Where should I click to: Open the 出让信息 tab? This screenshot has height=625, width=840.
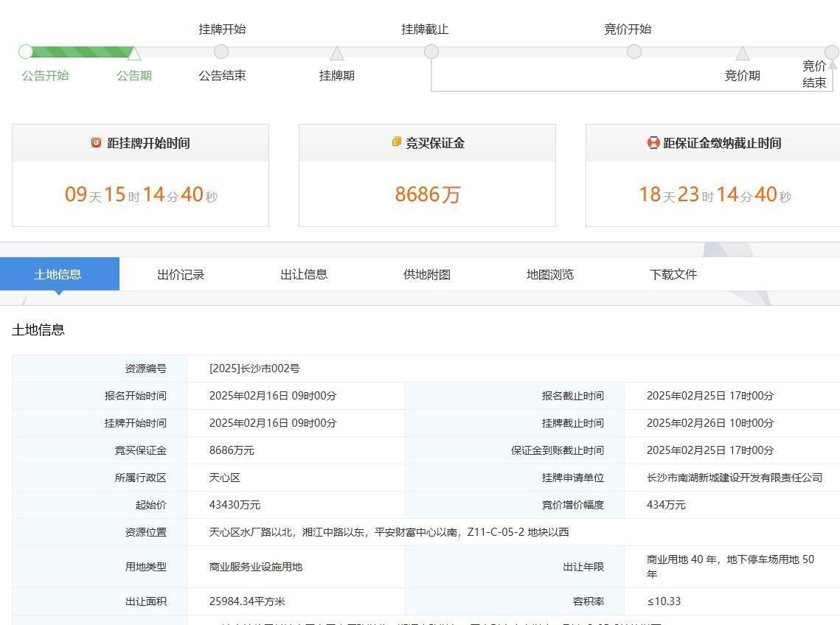(304, 274)
